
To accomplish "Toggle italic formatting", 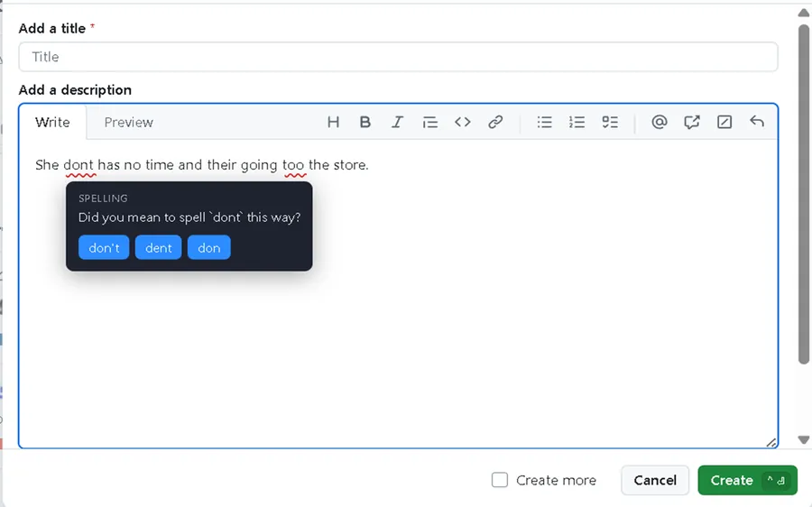I will click(x=397, y=122).
